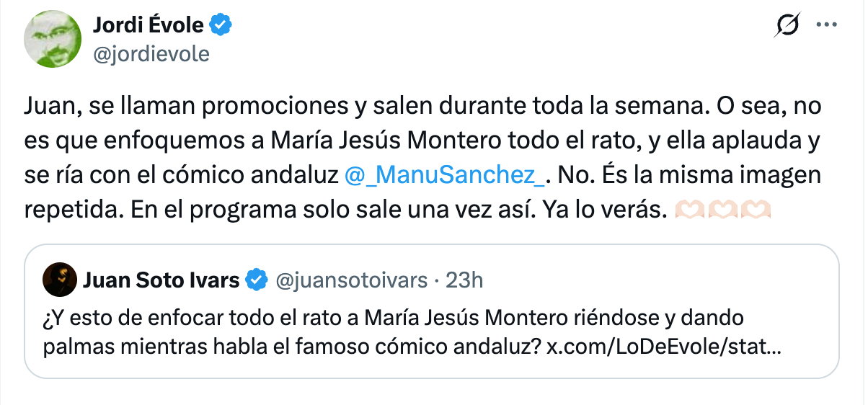
Task: Click the 23h timestamp on quoted post
Action: coord(465,280)
